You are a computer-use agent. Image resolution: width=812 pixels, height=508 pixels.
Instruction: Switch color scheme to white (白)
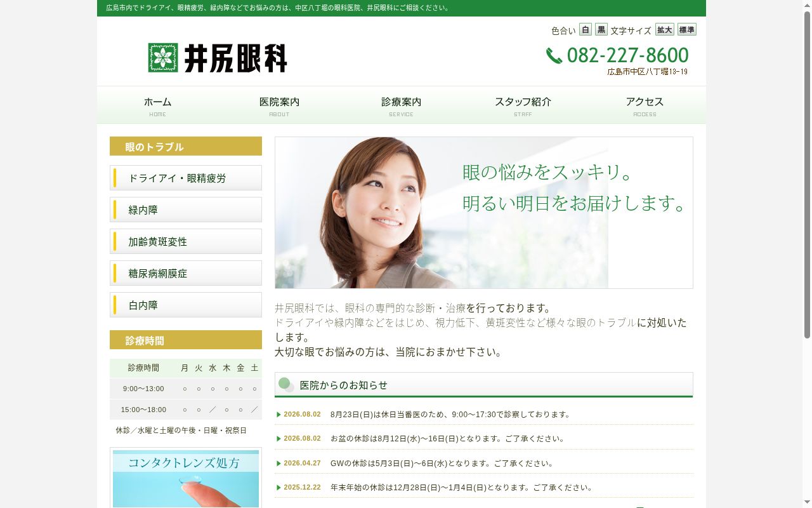586,30
